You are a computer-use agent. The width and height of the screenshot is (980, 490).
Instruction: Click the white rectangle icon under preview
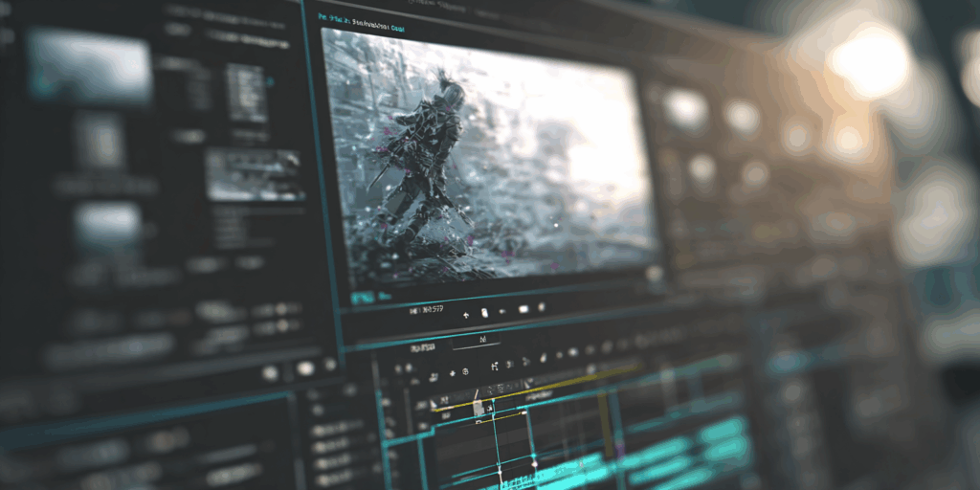523,309
